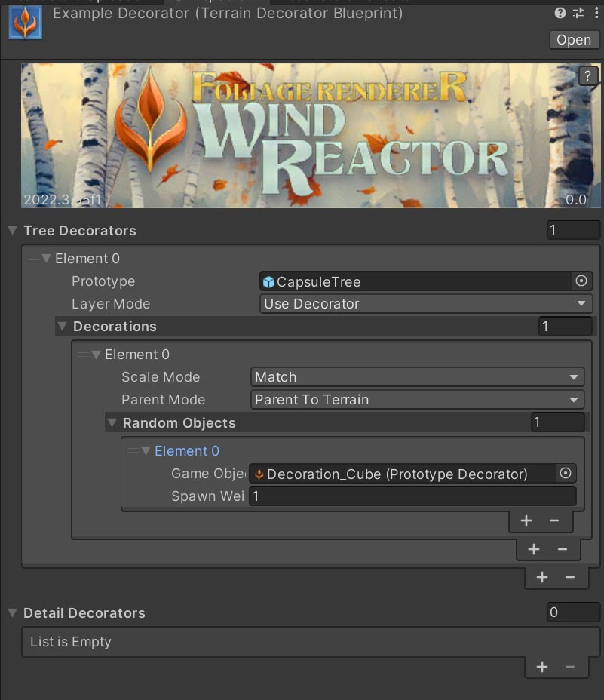Click the help question mark icon in header
This screenshot has width=604, height=700.
click(560, 13)
